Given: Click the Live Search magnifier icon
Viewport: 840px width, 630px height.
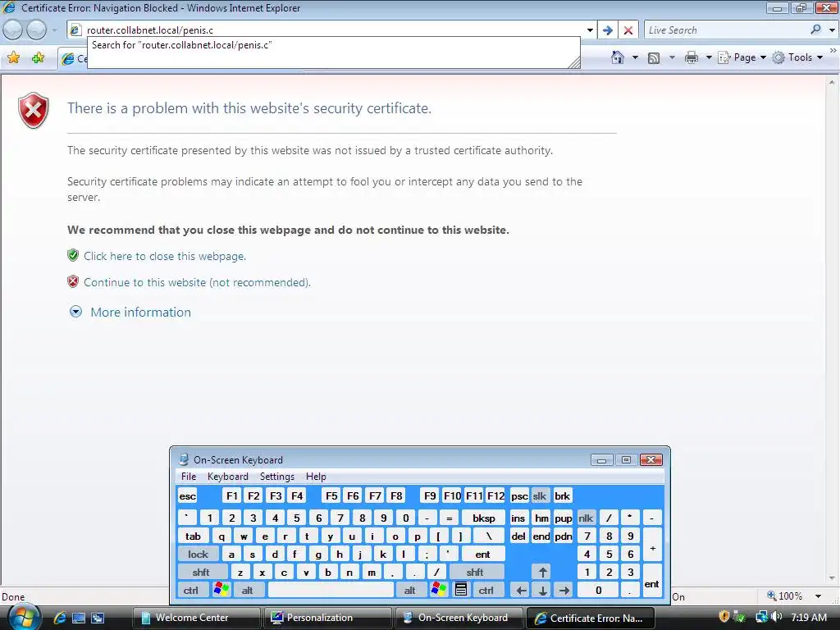Looking at the screenshot, I should [816, 30].
